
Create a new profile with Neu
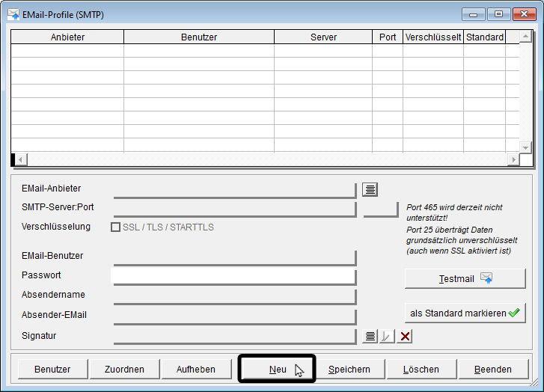[277, 369]
